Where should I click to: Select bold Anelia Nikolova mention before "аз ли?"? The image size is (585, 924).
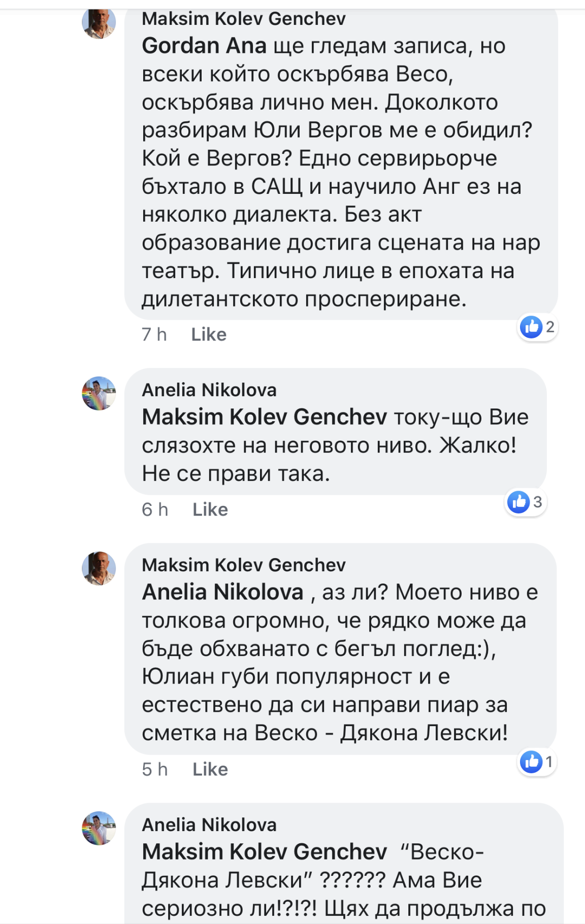pyautogui.click(x=222, y=593)
